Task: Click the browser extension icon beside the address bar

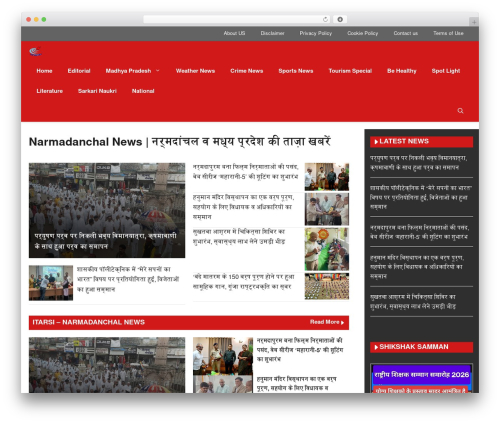Action: tap(340, 20)
